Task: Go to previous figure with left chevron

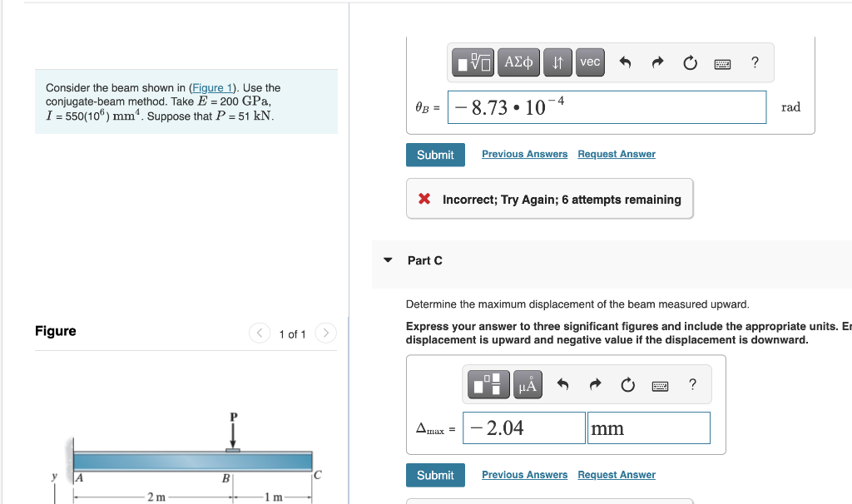Action: click(x=259, y=332)
